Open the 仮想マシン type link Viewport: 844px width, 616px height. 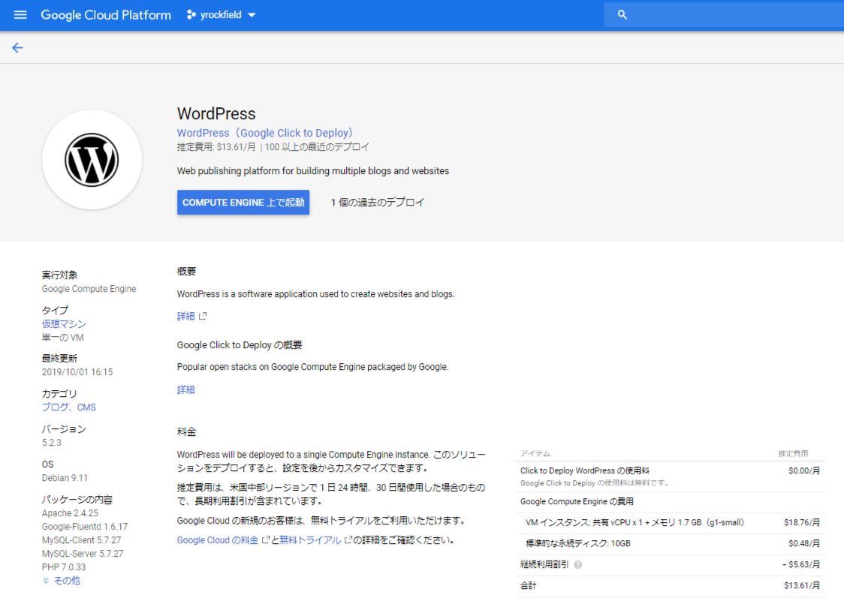[x=64, y=324]
